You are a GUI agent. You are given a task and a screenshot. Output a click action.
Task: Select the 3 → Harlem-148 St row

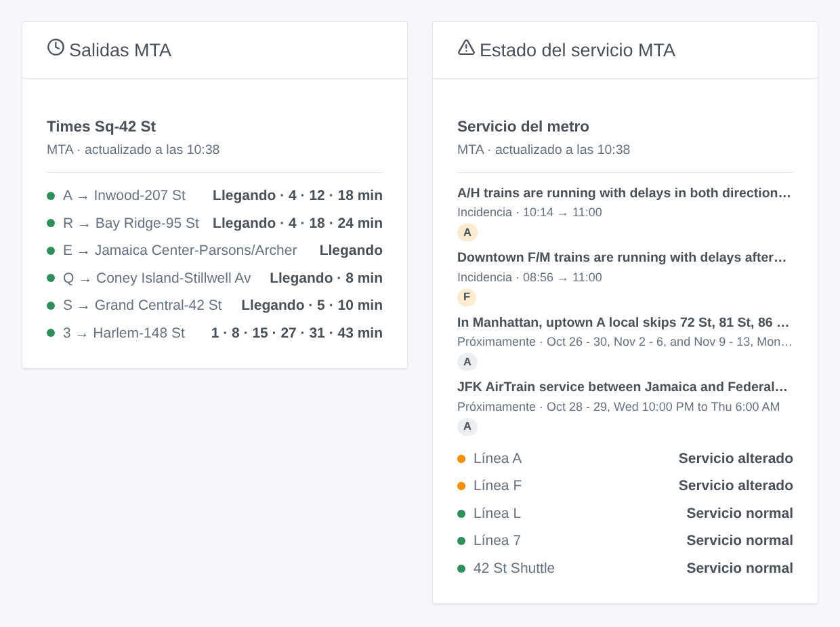[x=215, y=333]
